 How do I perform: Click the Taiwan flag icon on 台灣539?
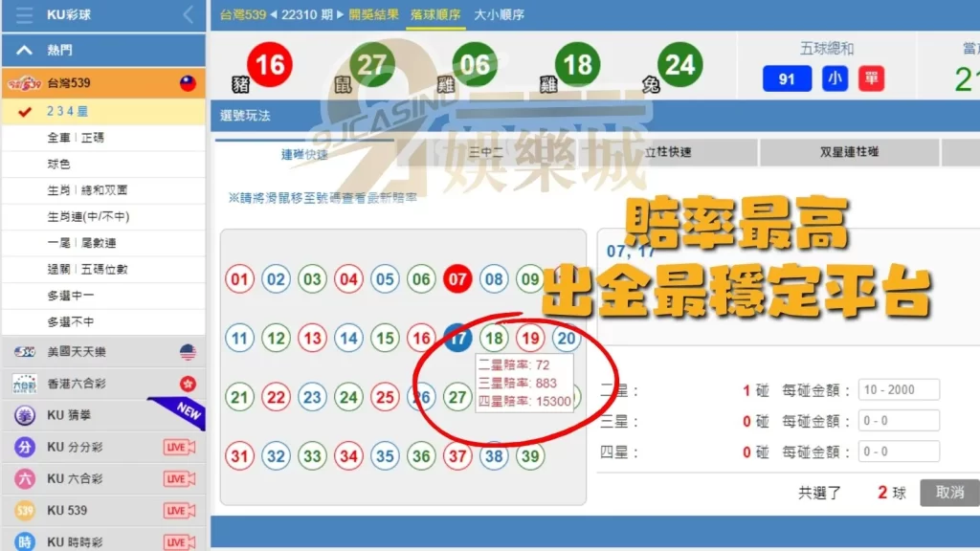pyautogui.click(x=188, y=83)
